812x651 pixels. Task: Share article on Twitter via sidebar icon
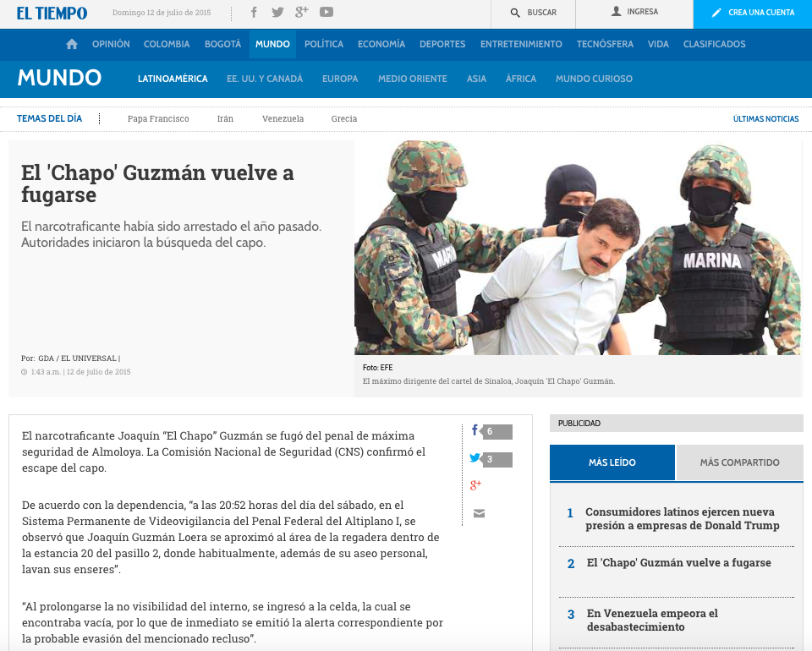[x=475, y=459]
